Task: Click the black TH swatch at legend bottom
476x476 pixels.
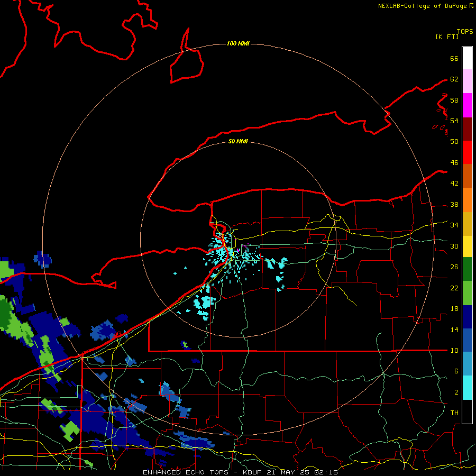Action: click(x=467, y=411)
